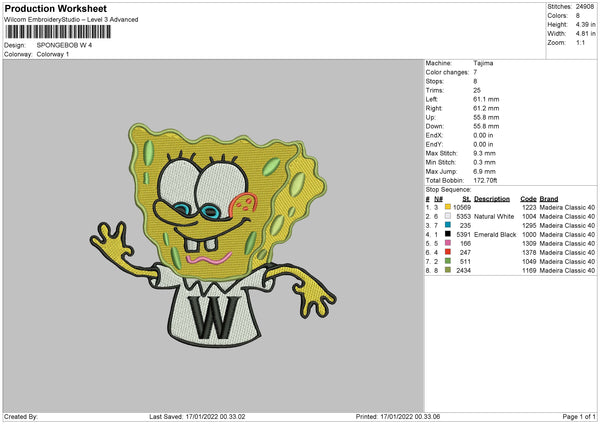Click the Stitches value "24908"
600x424 pixels.
(x=585, y=7)
